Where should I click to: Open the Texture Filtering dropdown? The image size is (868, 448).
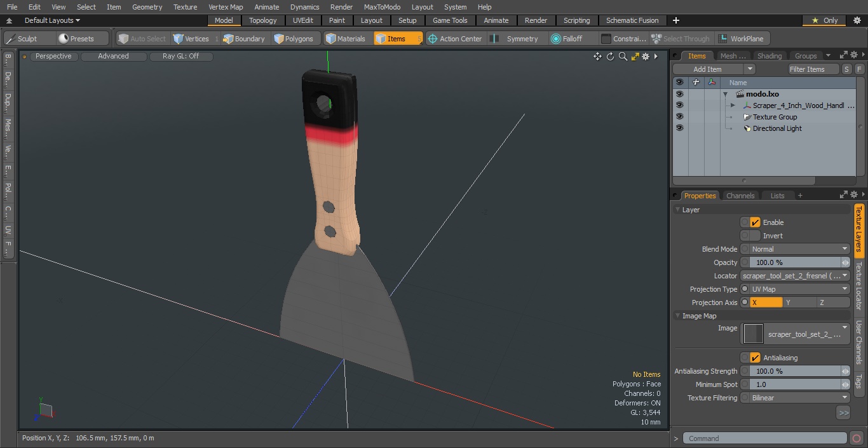(799, 398)
